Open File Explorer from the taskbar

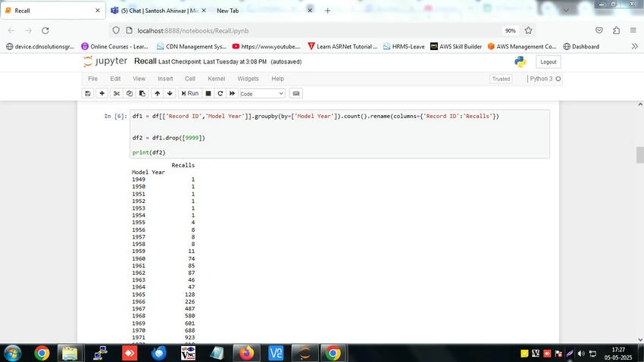(x=70, y=353)
